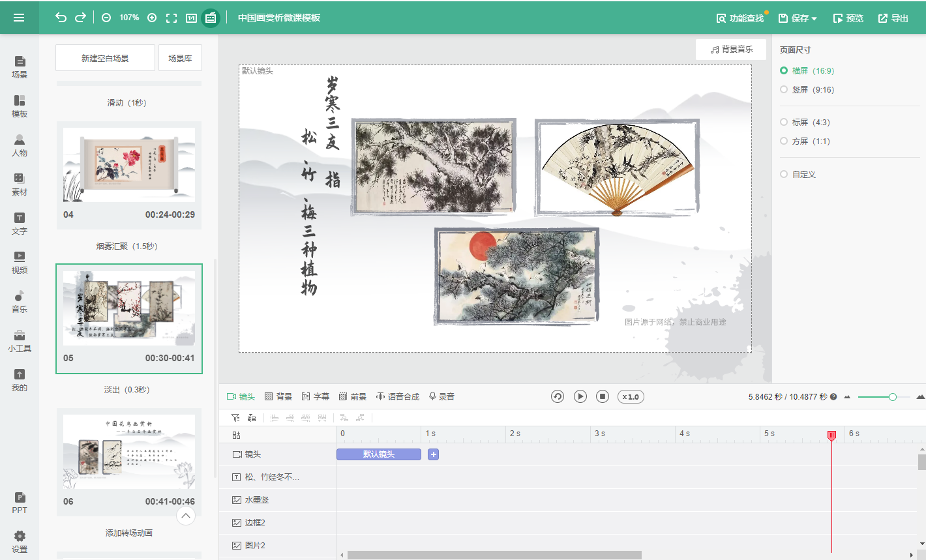Click the timeline layer grouping icon
926x560 pixels.
251,417
